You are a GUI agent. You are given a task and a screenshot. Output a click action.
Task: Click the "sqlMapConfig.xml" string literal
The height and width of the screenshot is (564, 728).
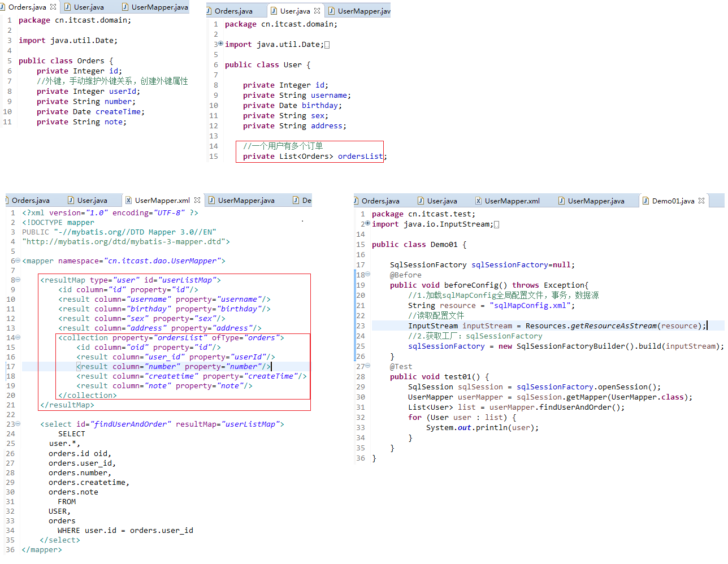pos(530,306)
